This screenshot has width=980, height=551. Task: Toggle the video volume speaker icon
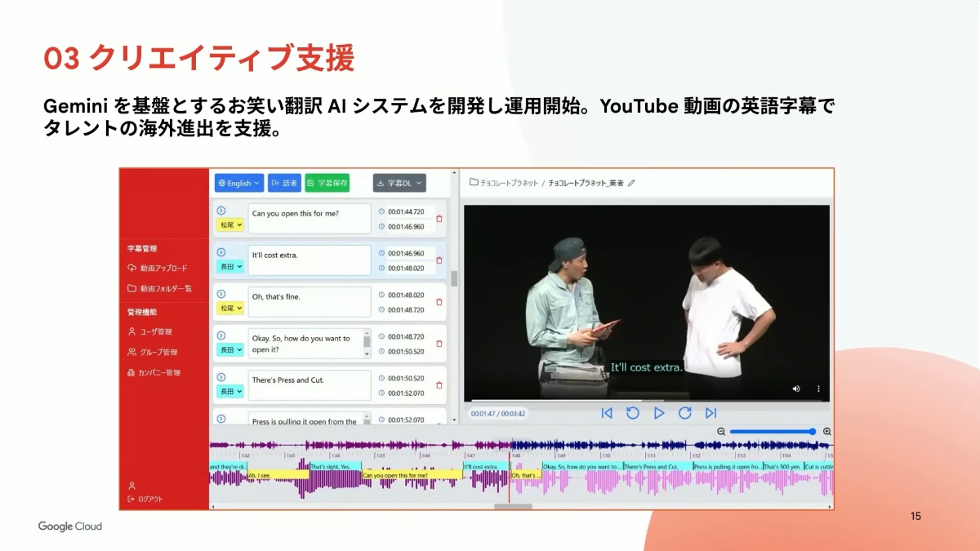pos(796,389)
